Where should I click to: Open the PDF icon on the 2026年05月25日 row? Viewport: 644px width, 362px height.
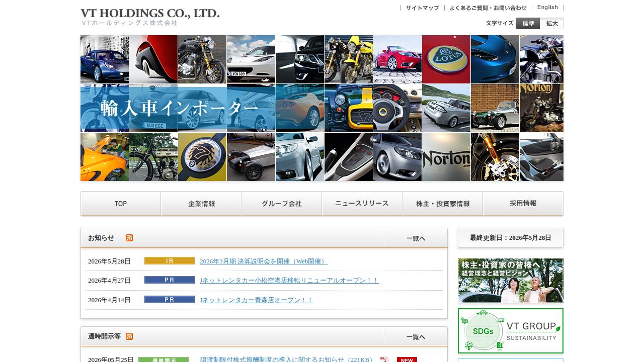[x=384, y=359]
